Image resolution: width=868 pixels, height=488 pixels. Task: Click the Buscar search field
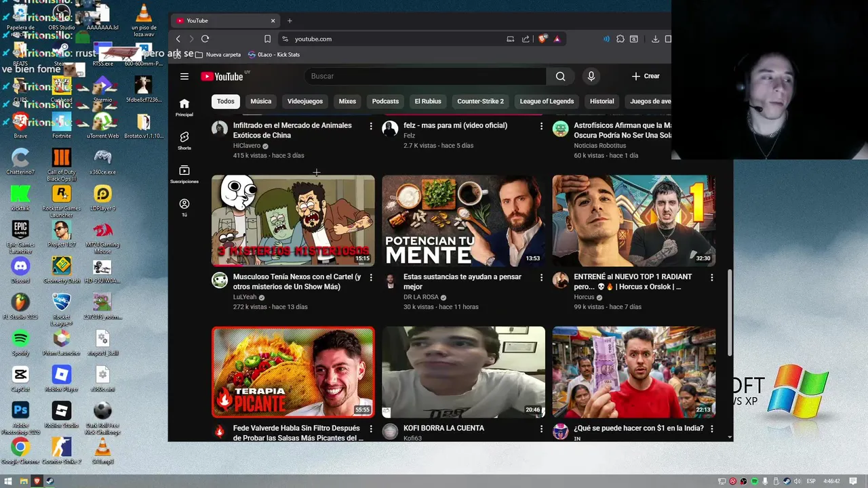click(425, 77)
